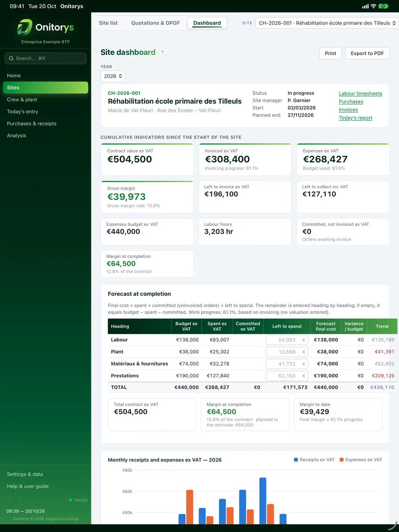Open the Year 2026 dropdown

tap(113, 76)
